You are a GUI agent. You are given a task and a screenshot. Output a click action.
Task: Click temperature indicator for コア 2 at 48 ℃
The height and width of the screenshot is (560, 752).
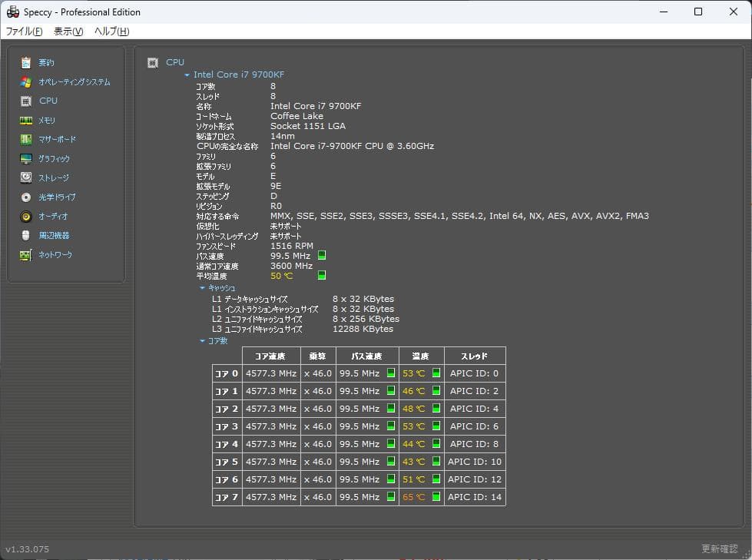(x=436, y=408)
